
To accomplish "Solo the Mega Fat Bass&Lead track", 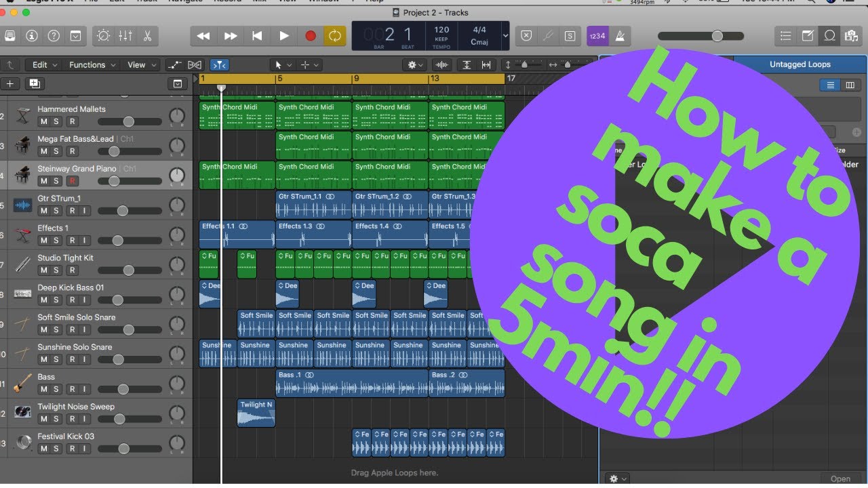I will (56, 152).
